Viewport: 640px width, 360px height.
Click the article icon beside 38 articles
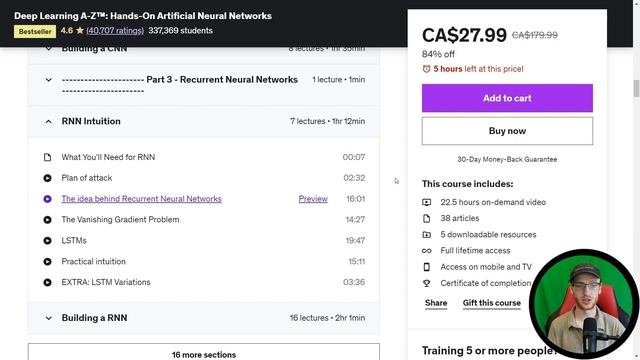427,218
